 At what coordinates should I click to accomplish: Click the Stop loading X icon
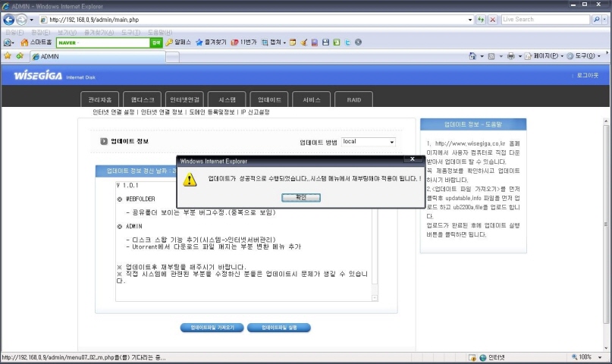(493, 19)
